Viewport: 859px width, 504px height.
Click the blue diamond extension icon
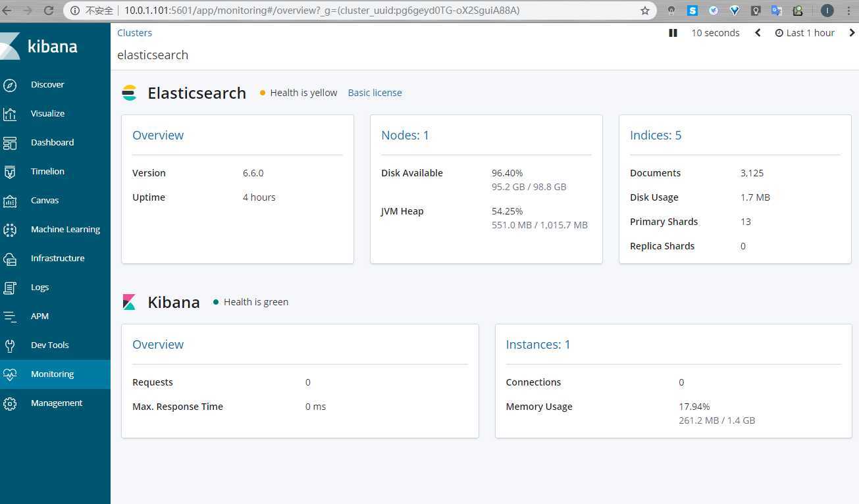735,11
